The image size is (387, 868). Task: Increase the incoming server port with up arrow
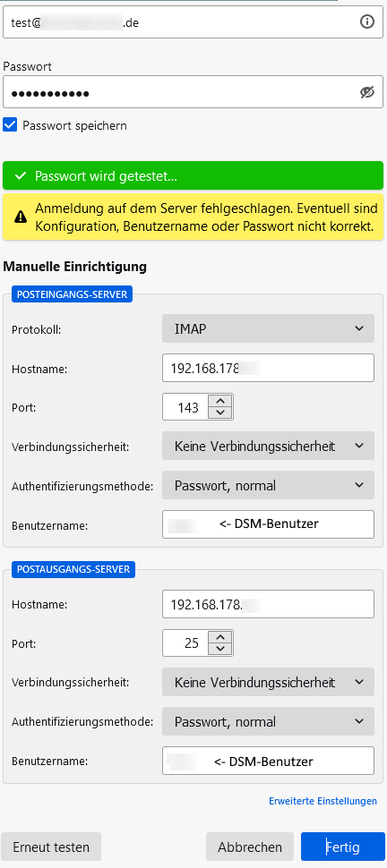pyautogui.click(x=220, y=402)
